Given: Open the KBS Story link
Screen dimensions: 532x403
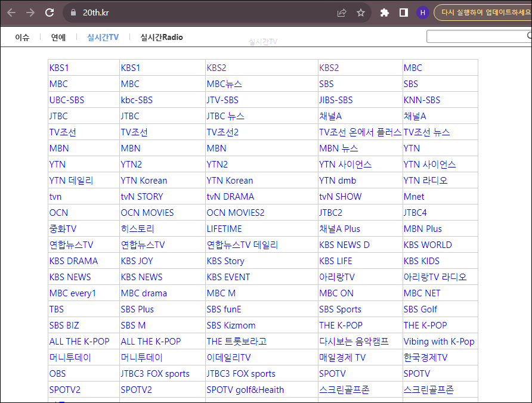Looking at the screenshot, I should [225, 261].
